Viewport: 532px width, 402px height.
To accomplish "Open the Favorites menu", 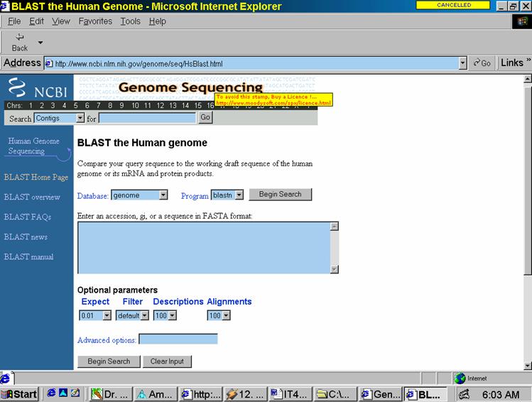I will [x=95, y=21].
